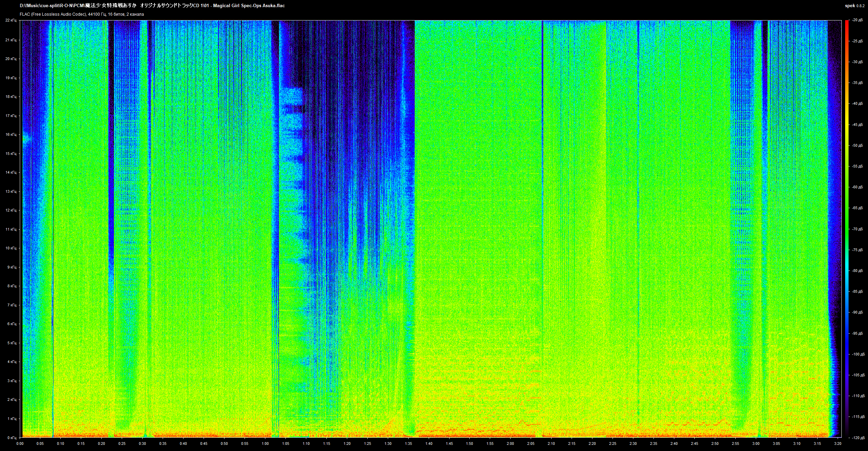Click the "-60 дБ" scale label
The width and height of the screenshot is (868, 451).
pyautogui.click(x=857, y=187)
